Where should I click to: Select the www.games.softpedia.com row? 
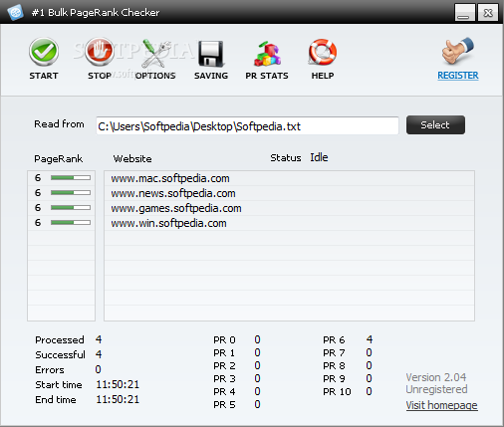click(289, 208)
